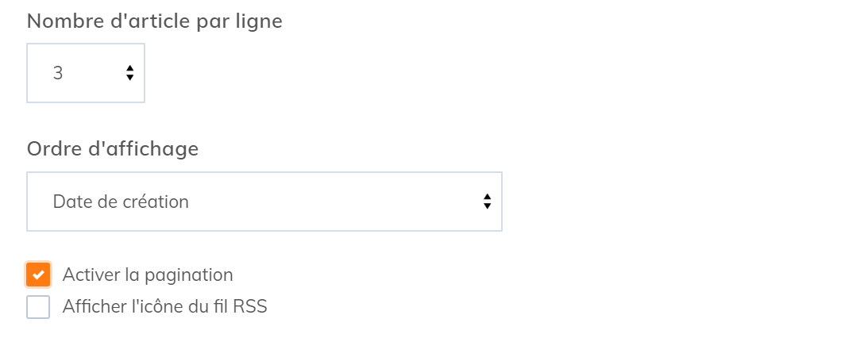Screen dimensions: 868x338
Task: Open the Ordre d'affichage dropdown
Action: pyautogui.click(x=264, y=202)
